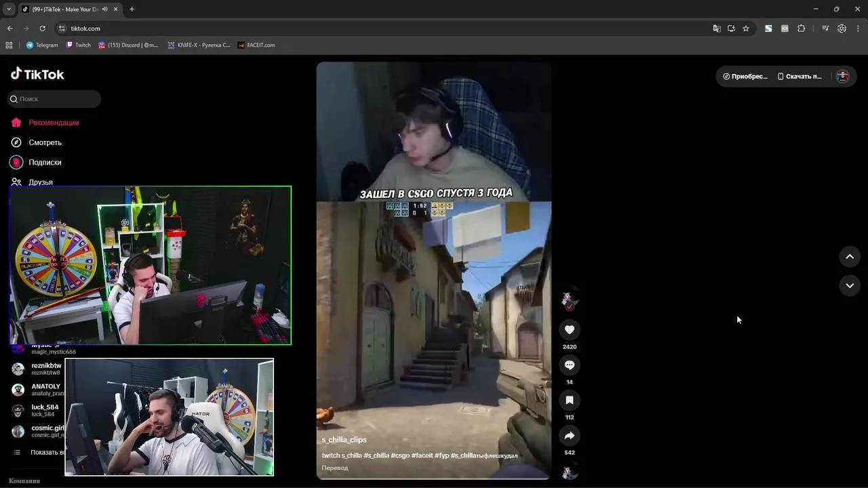Image resolution: width=868 pixels, height=488 pixels.
Task: Go to next video with down chevron
Action: tap(850, 286)
